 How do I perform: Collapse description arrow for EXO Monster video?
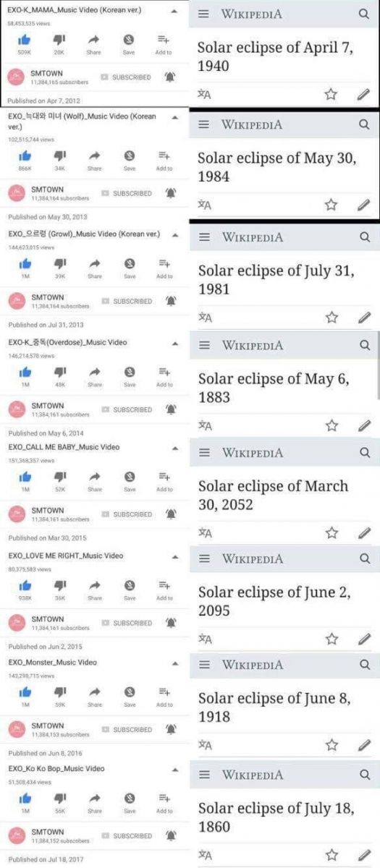[174, 663]
